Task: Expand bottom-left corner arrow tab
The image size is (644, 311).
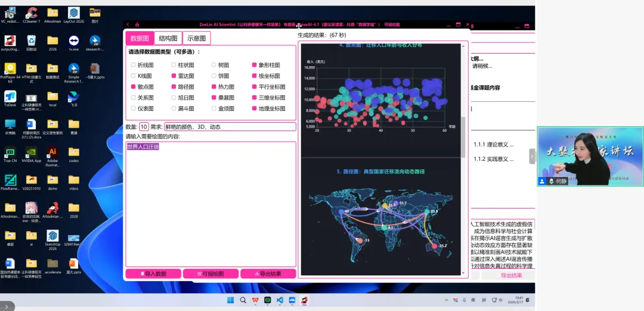Action: [x=7, y=306]
